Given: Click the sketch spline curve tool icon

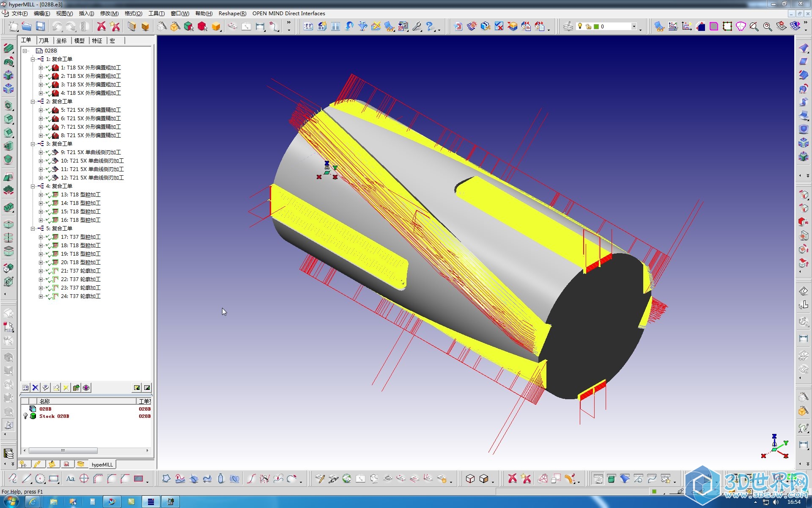Looking at the screenshot, I should pyautogui.click(x=13, y=479).
